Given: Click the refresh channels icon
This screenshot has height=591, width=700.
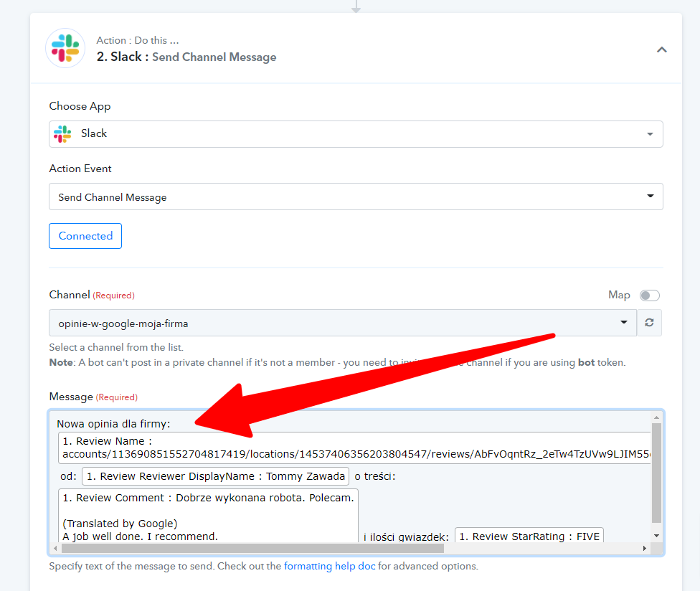Looking at the screenshot, I should (649, 323).
